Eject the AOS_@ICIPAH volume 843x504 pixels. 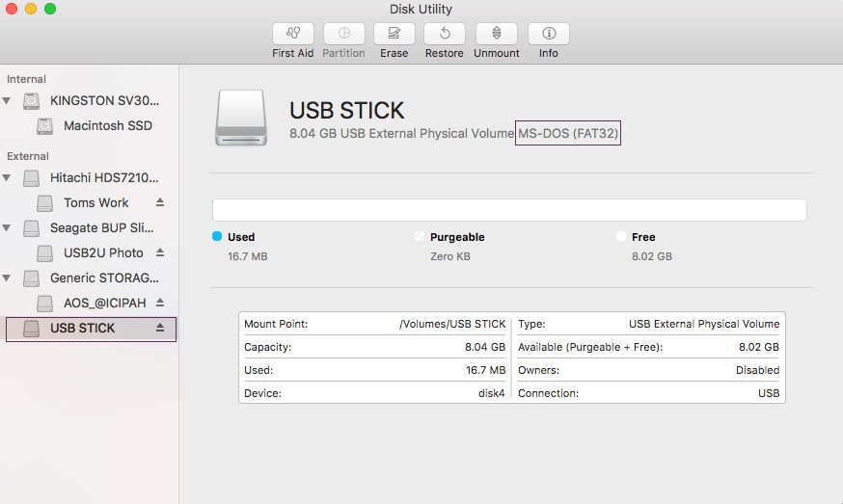pyautogui.click(x=160, y=303)
